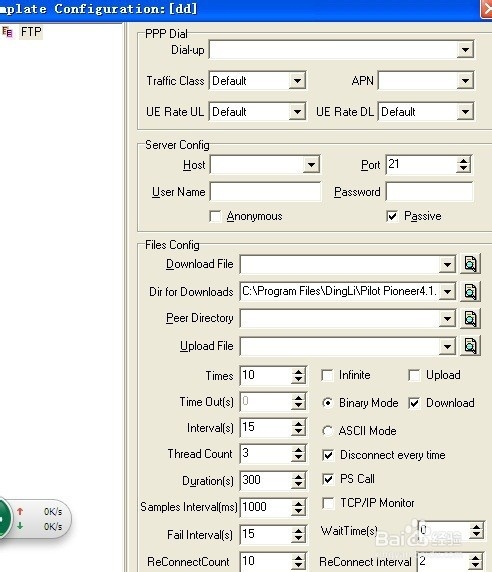Screen dimensions: 492x572
Task: Click the network speed monitor widget
Action: [x=35, y=519]
